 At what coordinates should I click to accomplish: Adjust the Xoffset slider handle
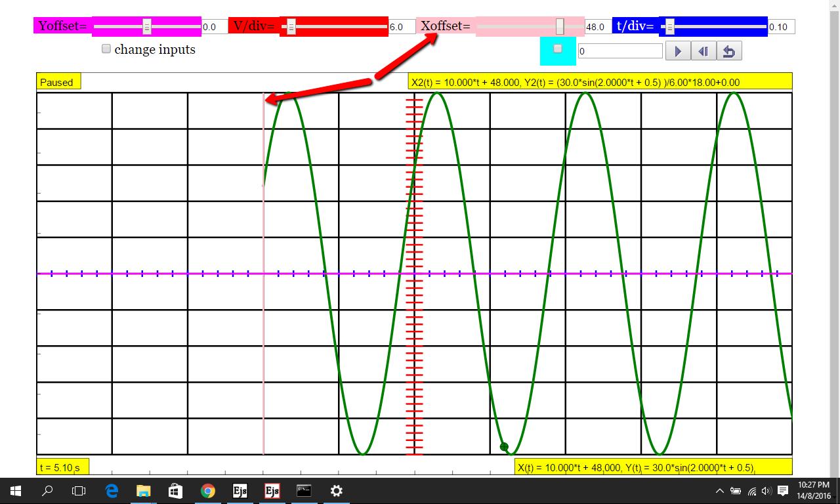(560, 26)
